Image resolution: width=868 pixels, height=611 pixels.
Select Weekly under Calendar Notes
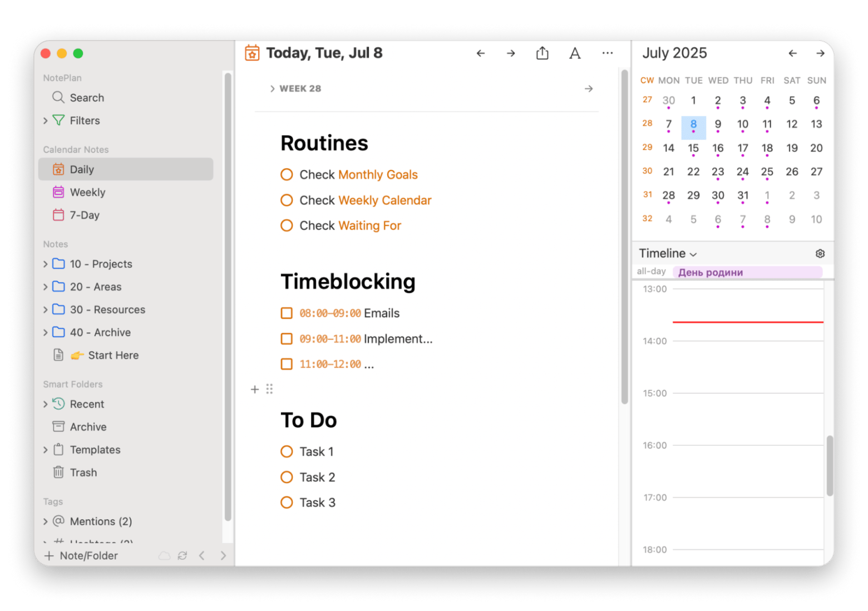pos(87,193)
